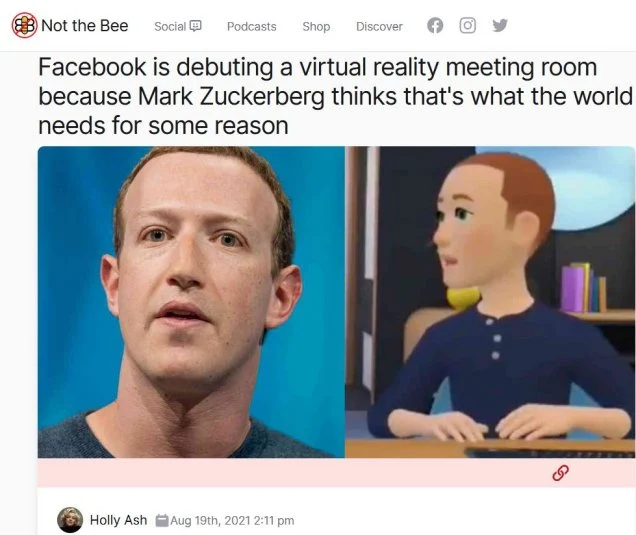Click the calendar icon beside the date
This screenshot has height=535, width=636.
click(162, 520)
